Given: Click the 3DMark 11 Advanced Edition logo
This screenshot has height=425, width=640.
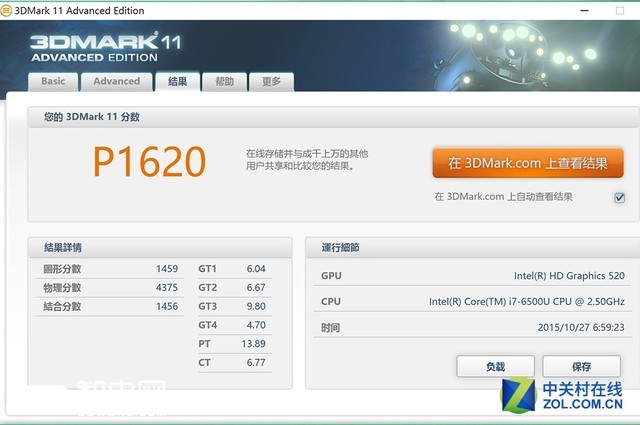Looking at the screenshot, I should [x=105, y=47].
